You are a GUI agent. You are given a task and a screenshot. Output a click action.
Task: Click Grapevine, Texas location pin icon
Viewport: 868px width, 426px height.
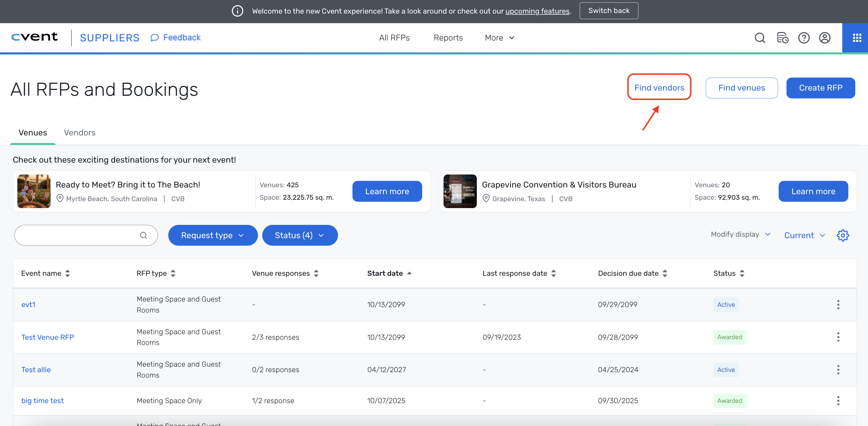click(486, 198)
